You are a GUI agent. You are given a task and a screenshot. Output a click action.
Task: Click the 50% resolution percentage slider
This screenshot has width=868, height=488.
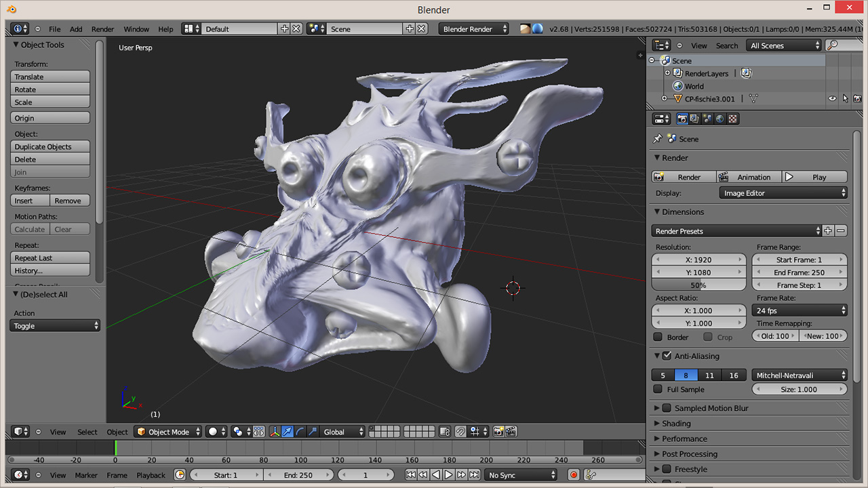point(698,285)
